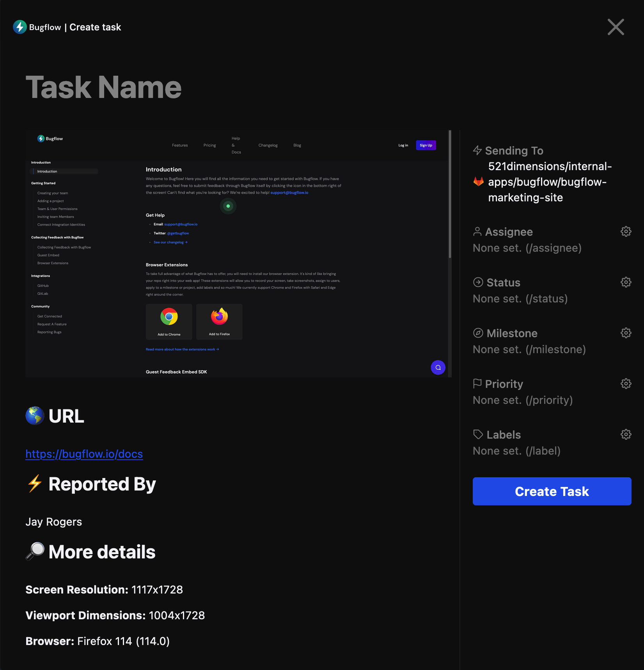Click the Sending To lightning icon

point(477,150)
